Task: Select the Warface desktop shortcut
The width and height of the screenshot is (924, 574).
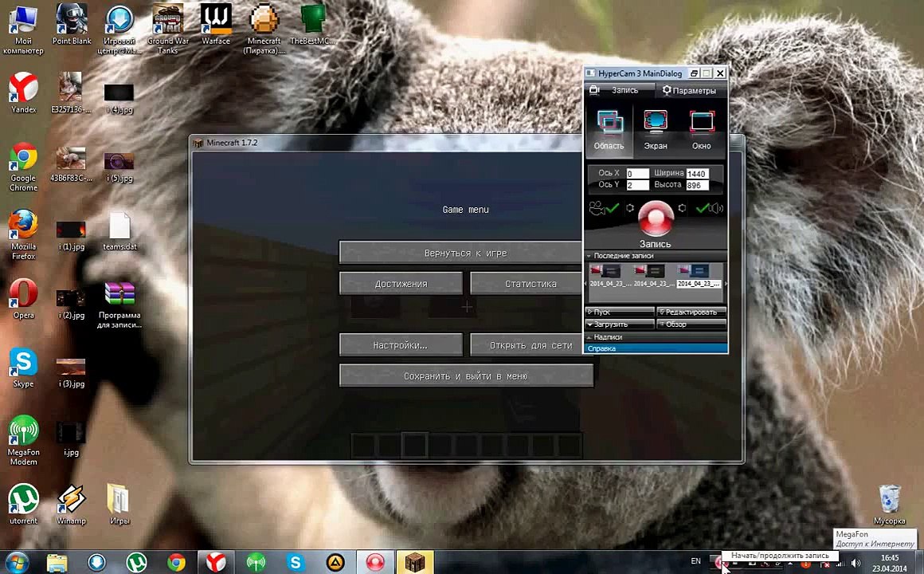Action: 216,24
